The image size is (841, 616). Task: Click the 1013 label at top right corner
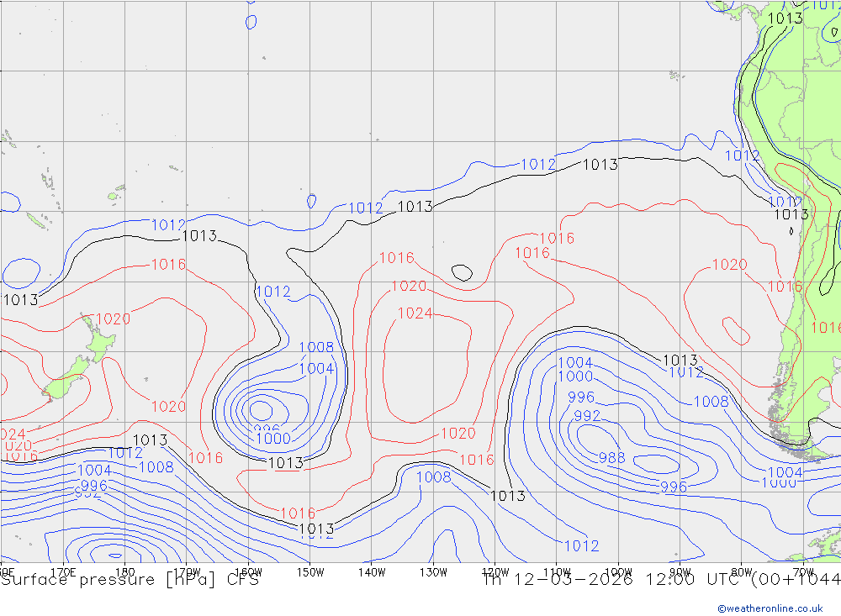[x=785, y=18]
